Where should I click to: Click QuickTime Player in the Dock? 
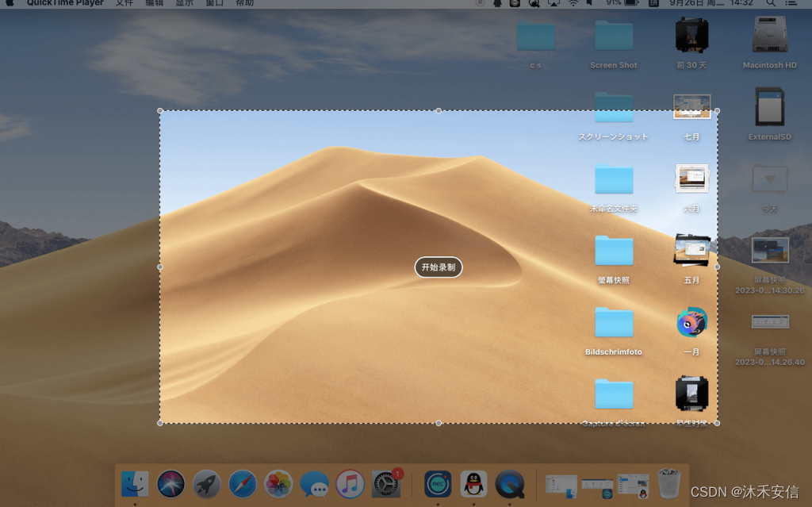coord(510,484)
